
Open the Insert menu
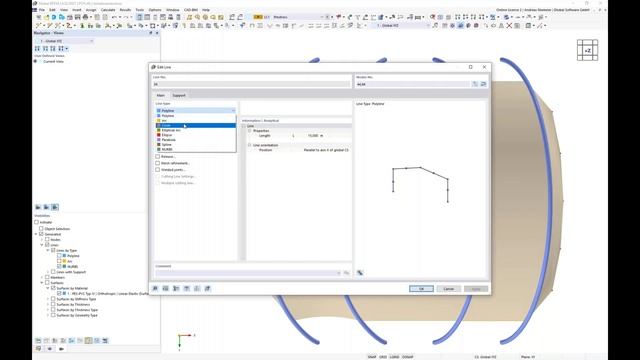click(77, 10)
